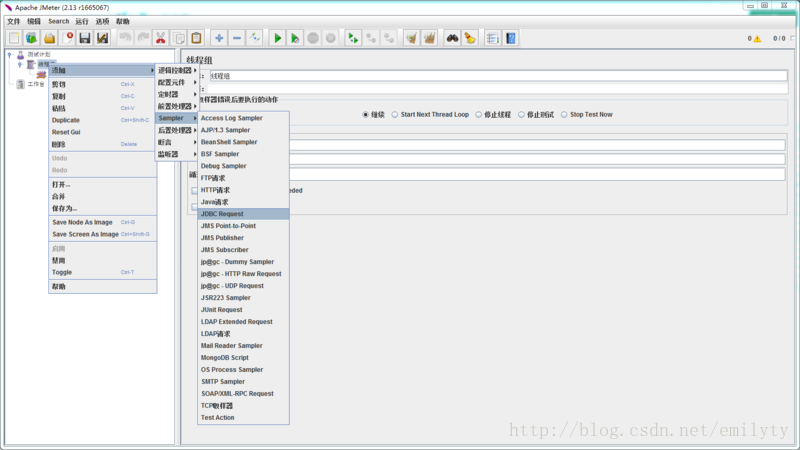Choose Test Action from sampler list
This screenshot has width=800, height=450.
243,417
